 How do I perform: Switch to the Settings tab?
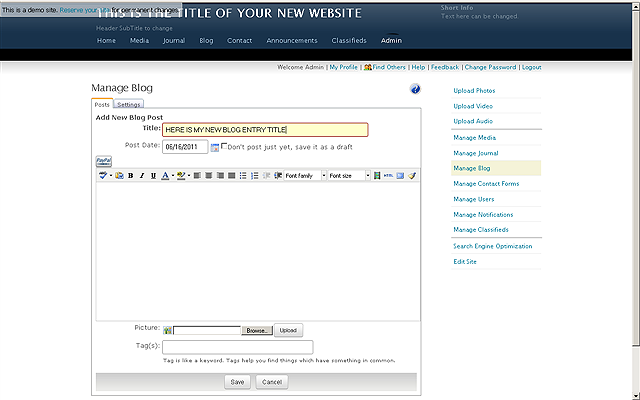tap(129, 104)
